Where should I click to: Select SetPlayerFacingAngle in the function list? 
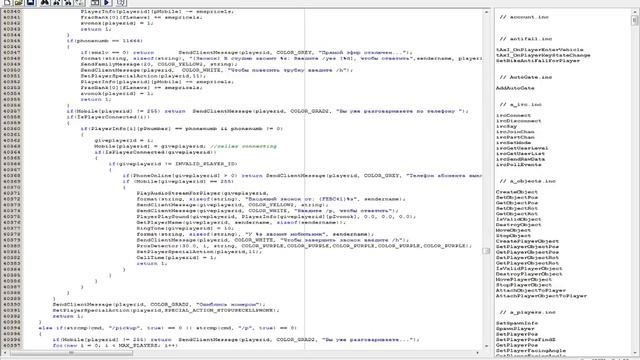point(531,351)
